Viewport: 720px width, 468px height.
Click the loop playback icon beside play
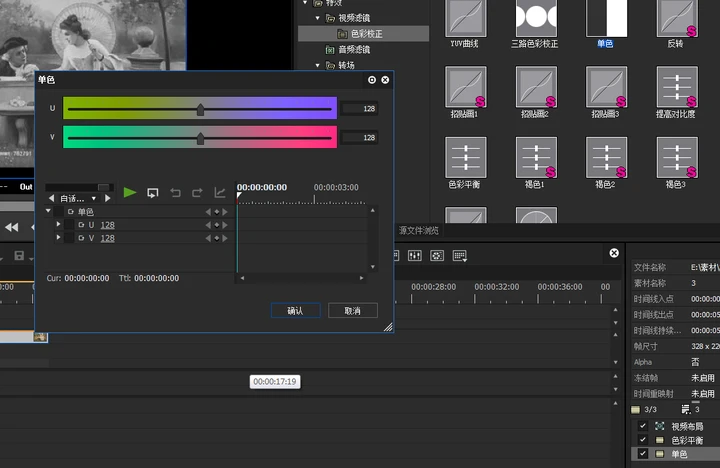click(153, 192)
